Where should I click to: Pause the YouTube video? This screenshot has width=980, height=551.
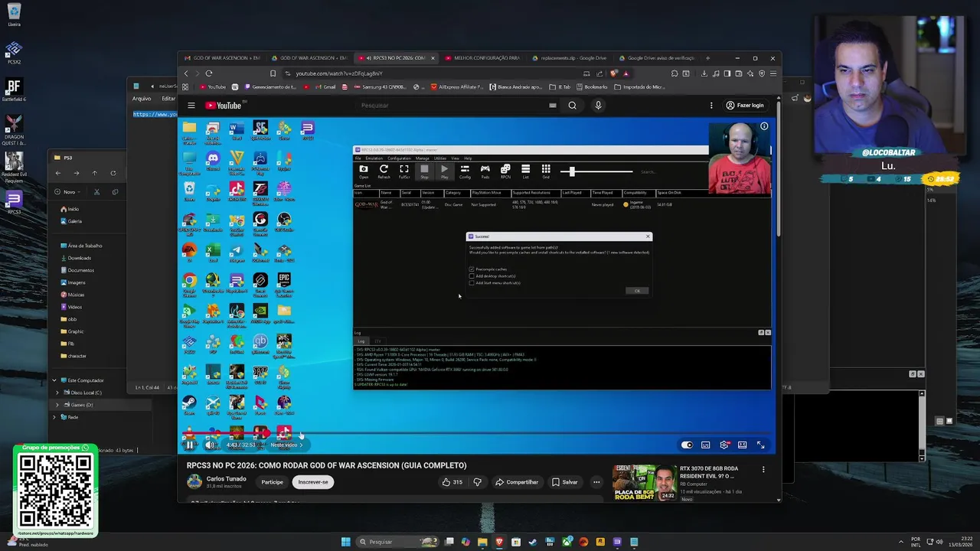pyautogui.click(x=190, y=445)
